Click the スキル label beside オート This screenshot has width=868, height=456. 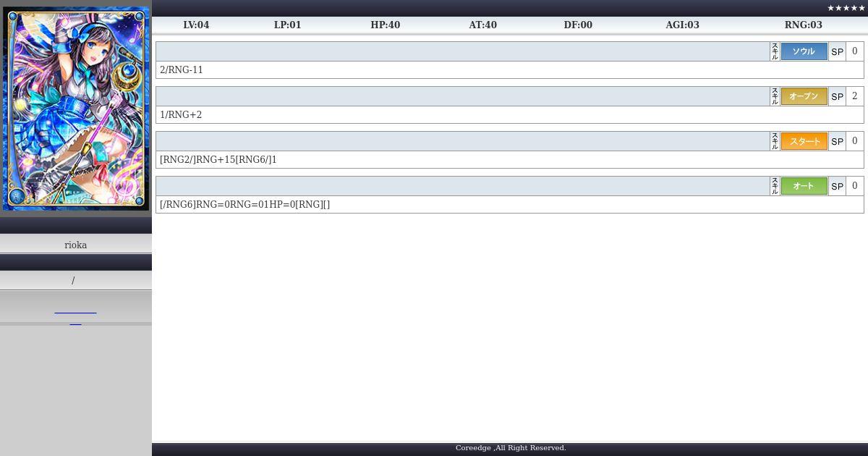tap(775, 186)
